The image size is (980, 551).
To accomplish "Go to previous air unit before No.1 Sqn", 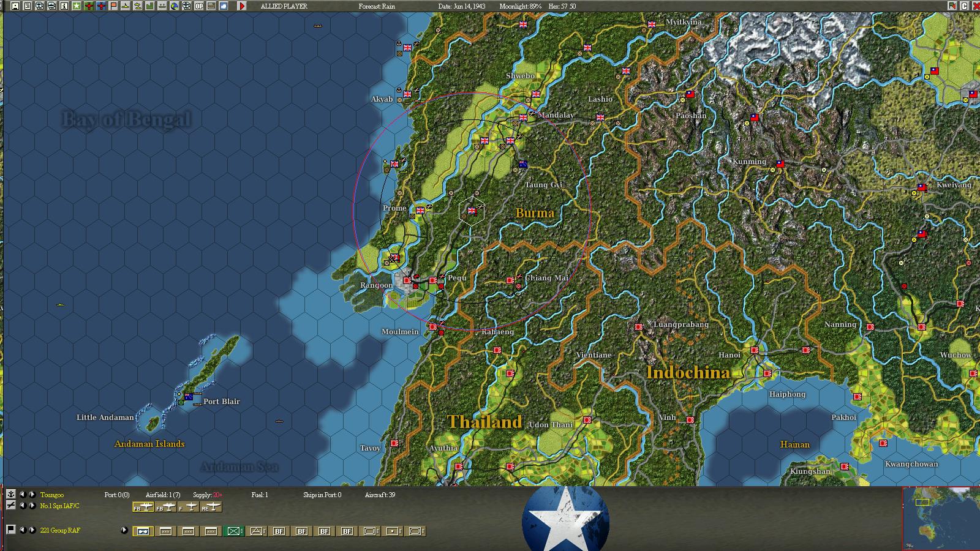I will pyautogui.click(x=23, y=505).
